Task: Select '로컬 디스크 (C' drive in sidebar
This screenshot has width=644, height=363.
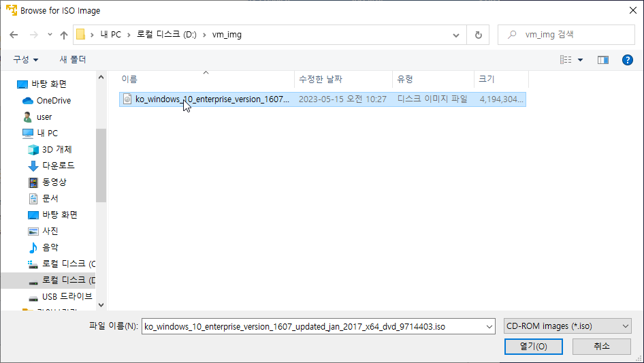Action: click(x=68, y=264)
